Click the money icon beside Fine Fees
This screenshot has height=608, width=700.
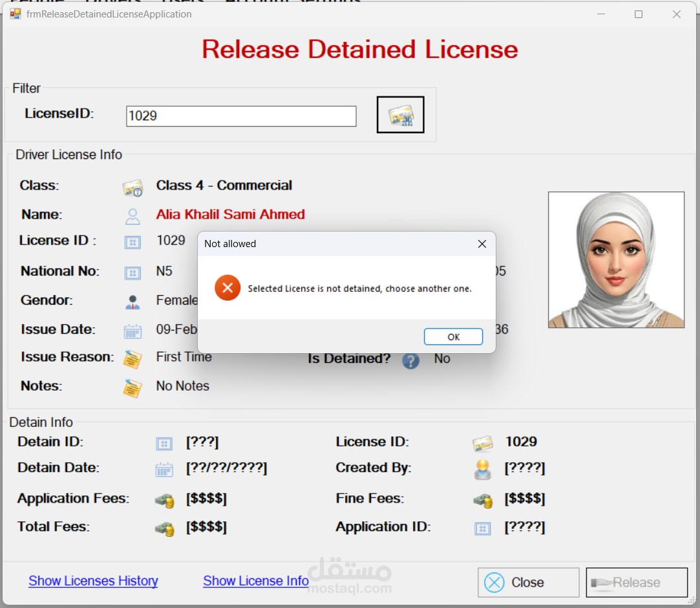point(483,501)
